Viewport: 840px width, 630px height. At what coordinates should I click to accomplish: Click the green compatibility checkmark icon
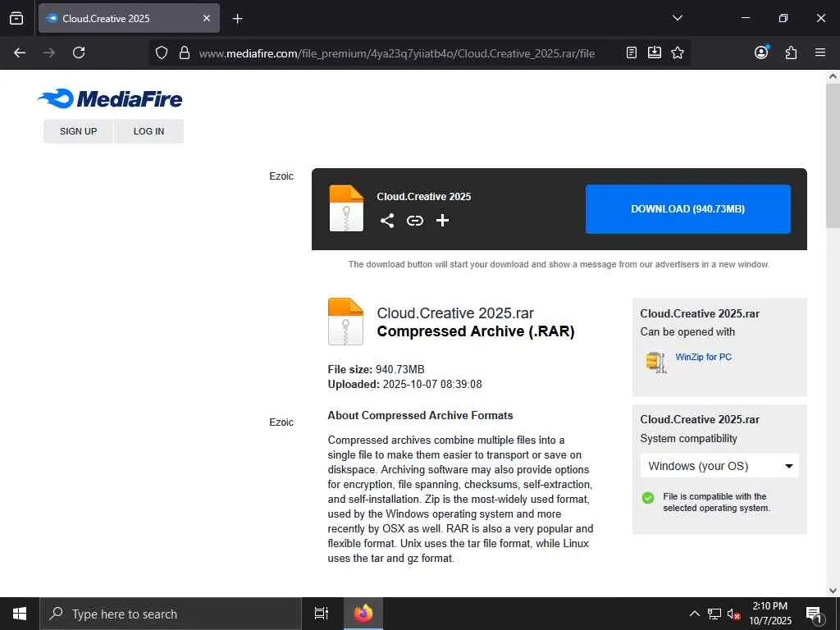pyautogui.click(x=648, y=498)
